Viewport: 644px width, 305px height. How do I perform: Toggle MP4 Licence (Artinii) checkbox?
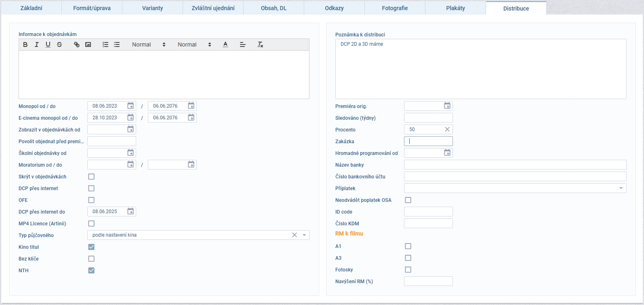(x=91, y=224)
